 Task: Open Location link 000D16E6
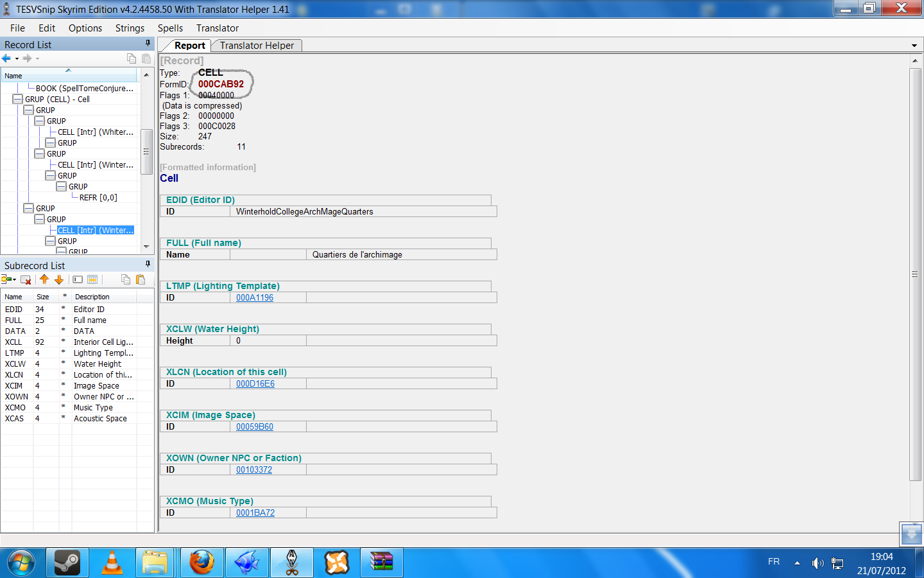[255, 384]
